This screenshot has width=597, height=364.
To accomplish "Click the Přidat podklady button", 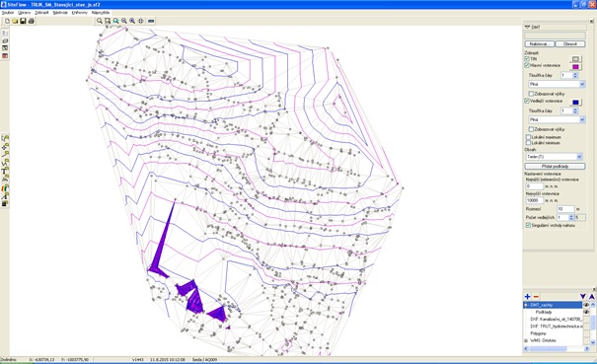I will coord(555,167).
